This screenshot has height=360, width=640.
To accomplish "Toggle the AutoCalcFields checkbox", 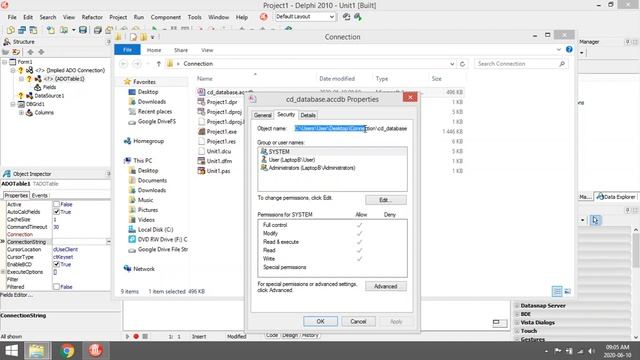I will click(56, 212).
